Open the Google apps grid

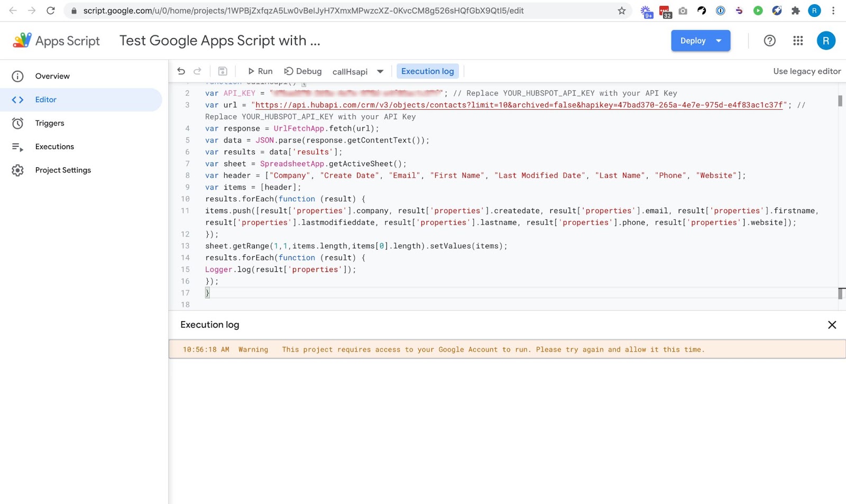point(798,41)
